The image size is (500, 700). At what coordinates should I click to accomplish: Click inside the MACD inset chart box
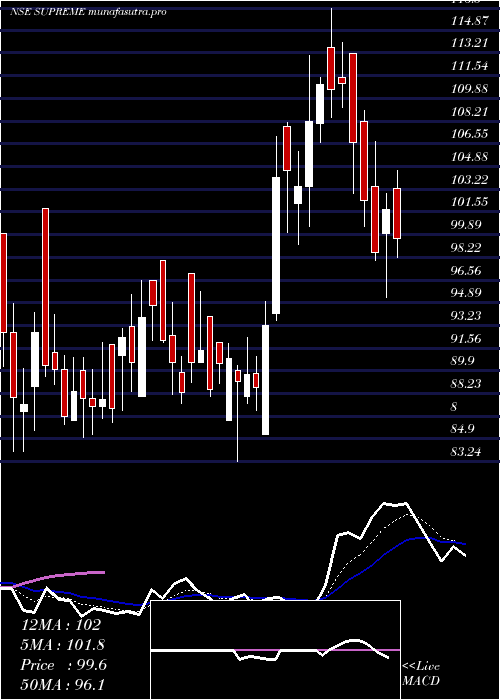coord(275,650)
